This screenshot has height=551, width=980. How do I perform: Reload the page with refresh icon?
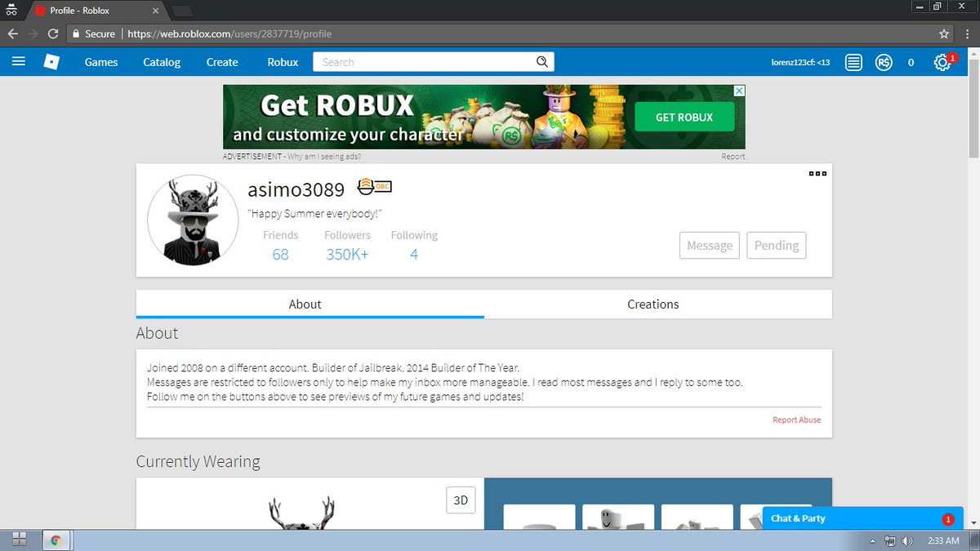point(54,34)
